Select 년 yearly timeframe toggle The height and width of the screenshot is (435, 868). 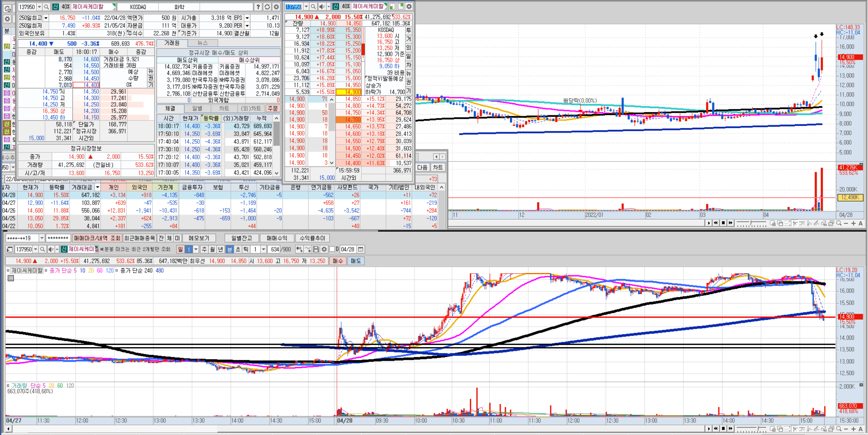pyautogui.click(x=221, y=249)
